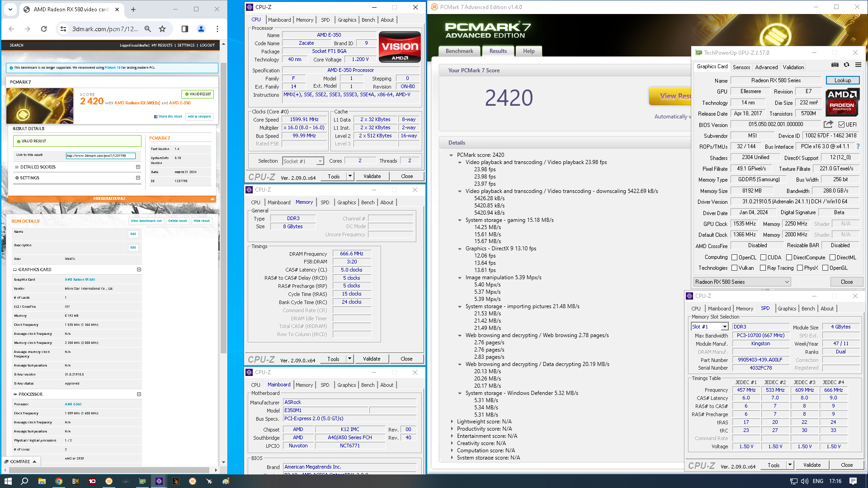Expand the Lightweight score: N/A node

coord(452,422)
